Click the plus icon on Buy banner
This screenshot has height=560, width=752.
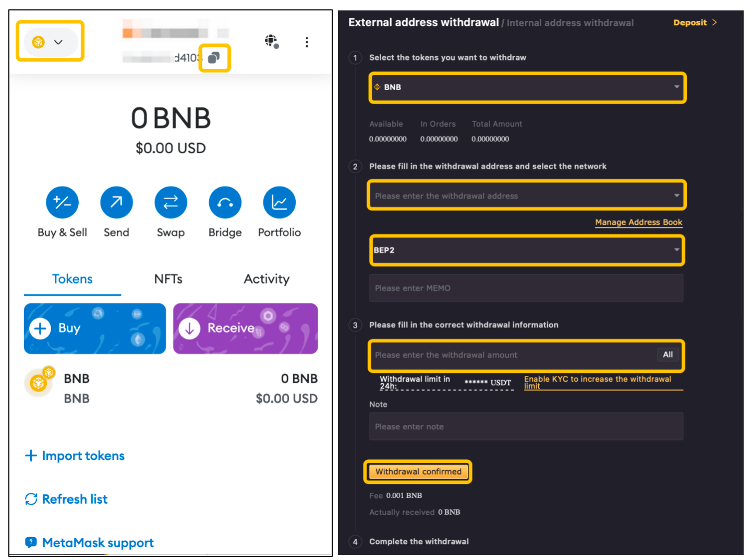coord(40,328)
